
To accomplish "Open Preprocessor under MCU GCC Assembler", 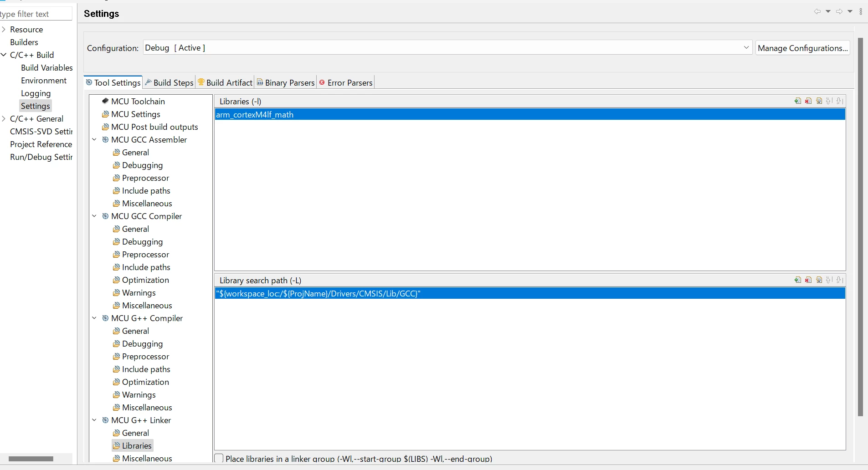I will point(145,178).
